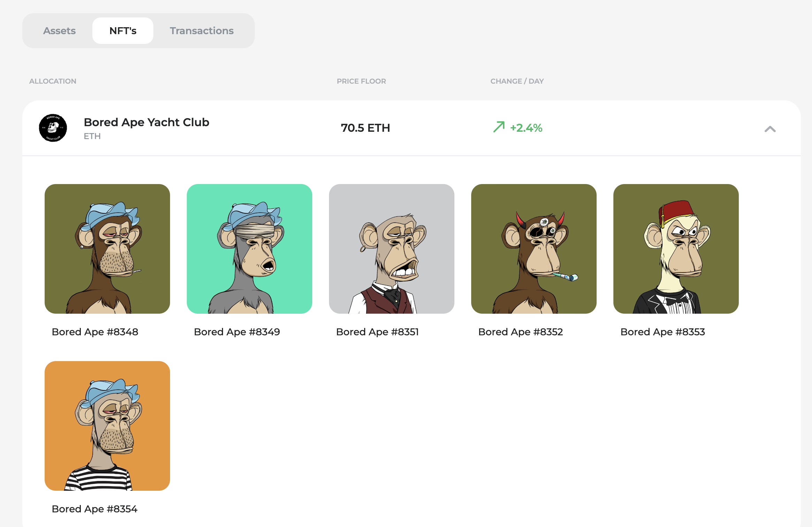812x527 pixels.
Task: Select the orange Bored Ape #8354 image
Action: click(107, 426)
